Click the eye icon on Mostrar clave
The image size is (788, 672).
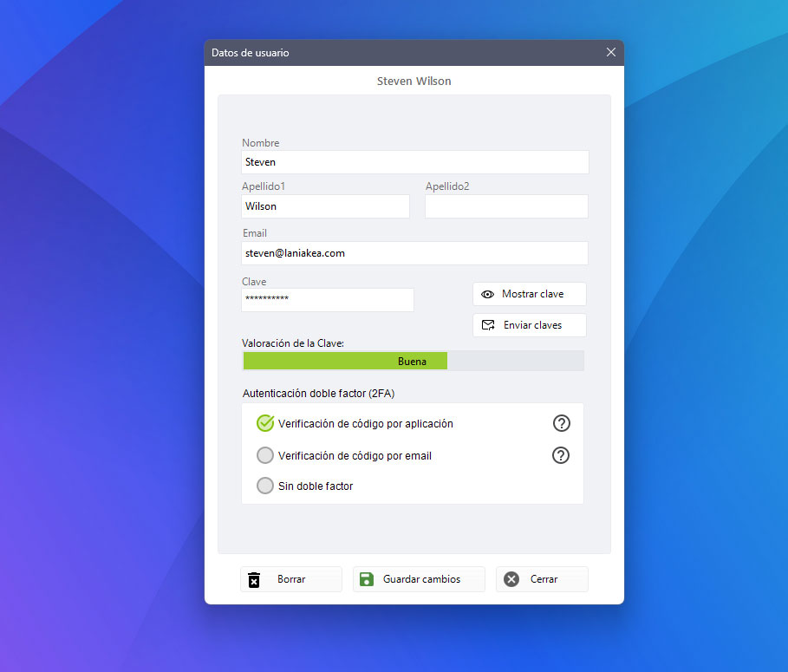click(487, 295)
